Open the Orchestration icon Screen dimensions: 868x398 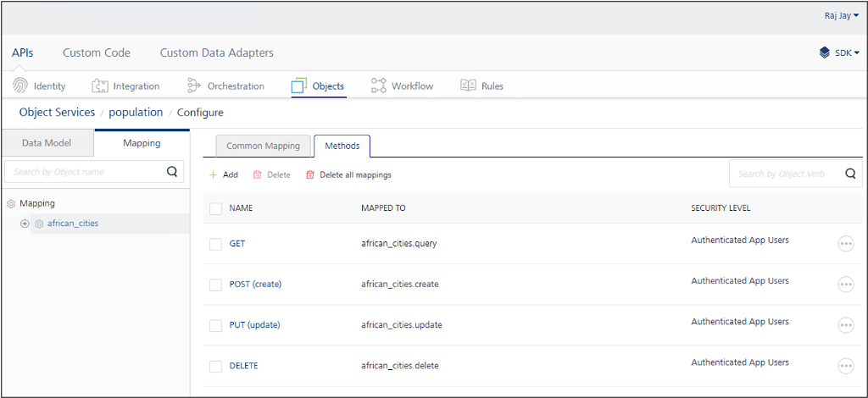point(192,86)
